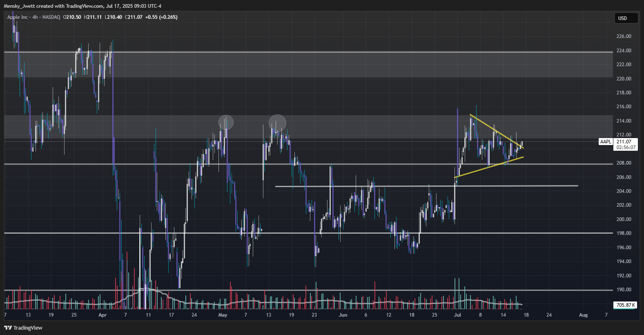
Task: Click the 211.07 current price label
Action: [624, 142]
